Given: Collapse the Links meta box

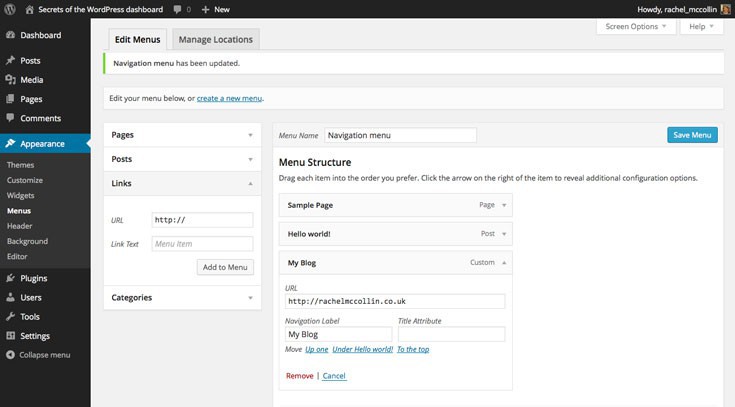Looking at the screenshot, I should click(x=250, y=183).
